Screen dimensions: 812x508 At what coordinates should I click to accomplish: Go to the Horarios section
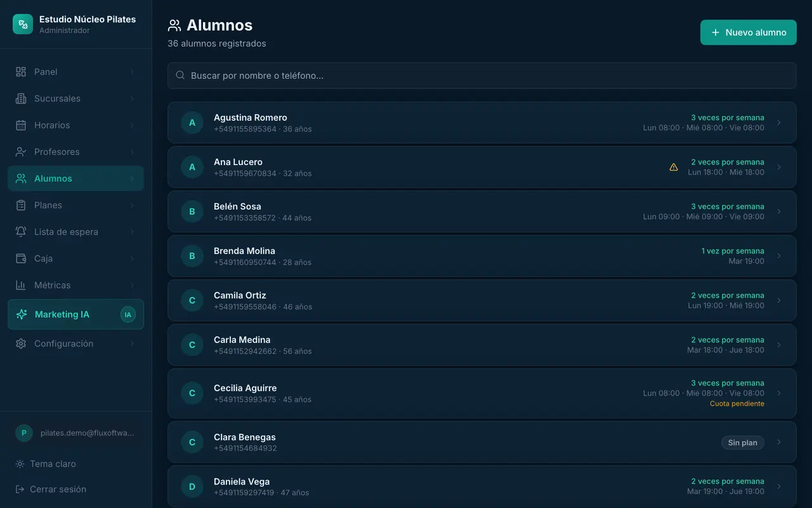coord(76,125)
